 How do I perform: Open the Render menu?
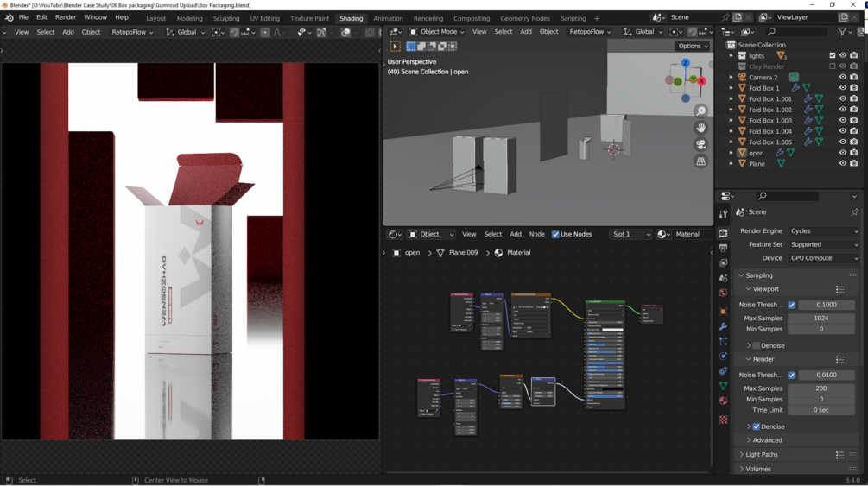(x=66, y=18)
